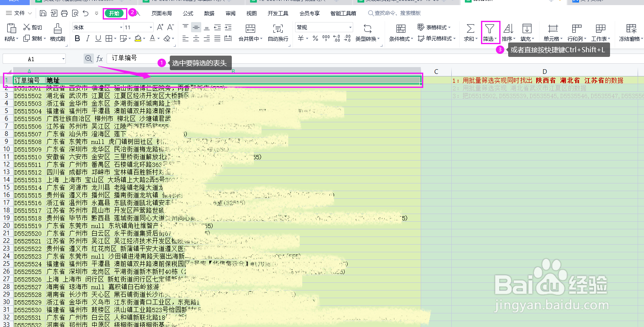Toggle align right
This screenshot has height=327, width=644.
tap(206, 39)
